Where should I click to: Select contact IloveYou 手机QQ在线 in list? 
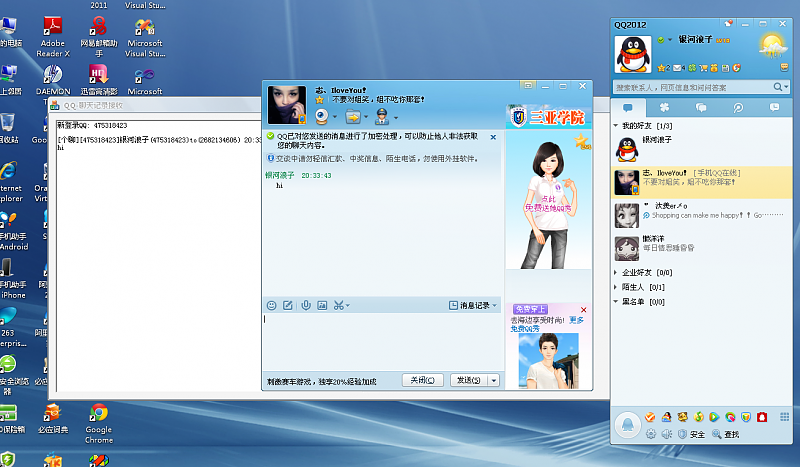tap(702, 182)
